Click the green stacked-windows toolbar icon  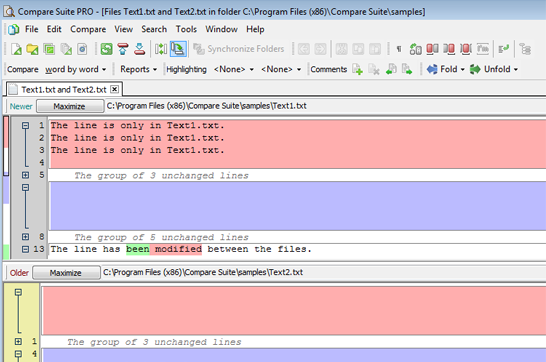click(x=49, y=49)
